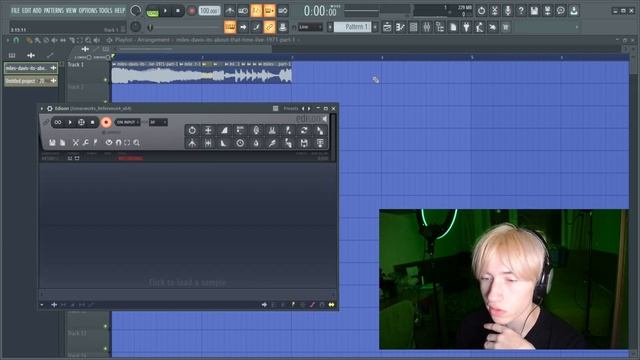Open Edison time stretch clock tool

click(240, 143)
